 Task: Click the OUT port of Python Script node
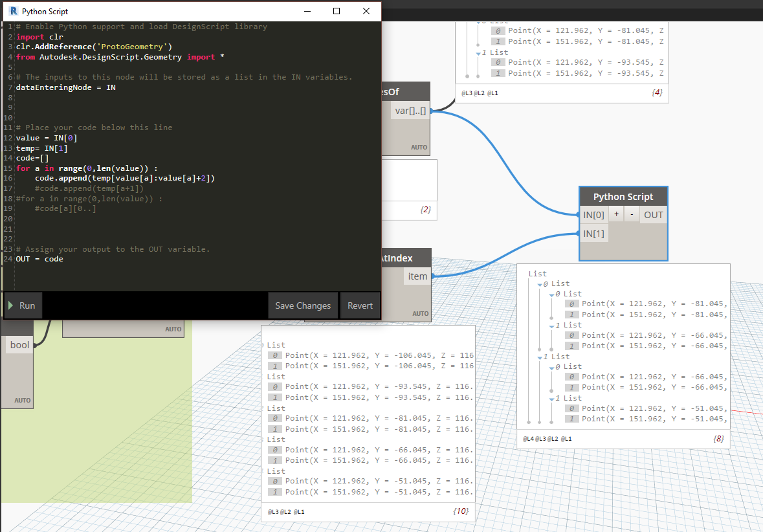pos(654,215)
